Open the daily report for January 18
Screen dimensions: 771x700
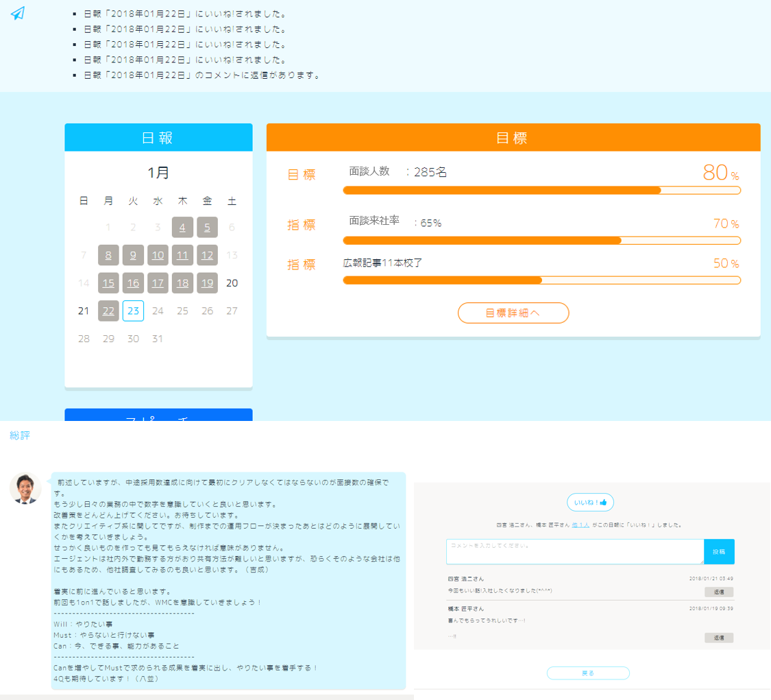point(182,283)
